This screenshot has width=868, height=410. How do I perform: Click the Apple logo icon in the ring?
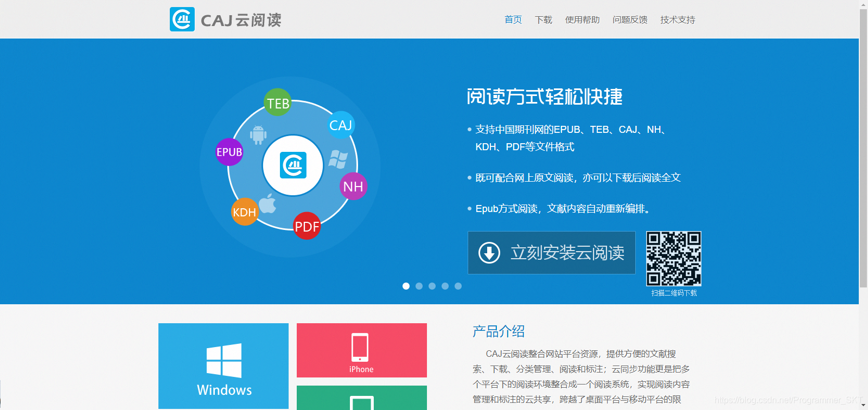[x=267, y=203]
